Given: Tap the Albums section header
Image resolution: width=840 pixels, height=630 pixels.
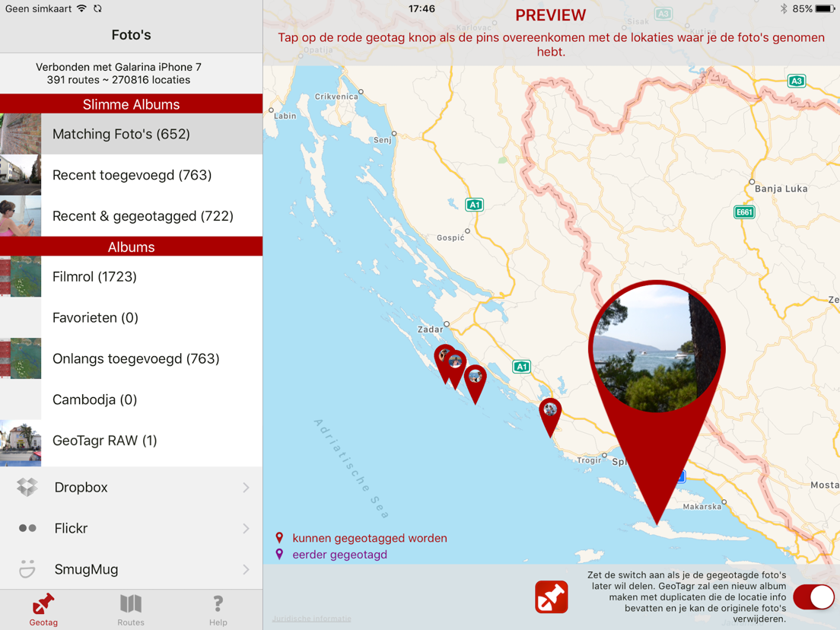Looking at the screenshot, I should (x=131, y=247).
